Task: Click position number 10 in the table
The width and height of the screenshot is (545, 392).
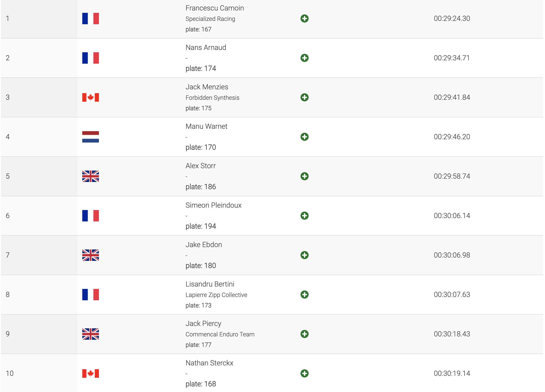Action: tap(10, 373)
